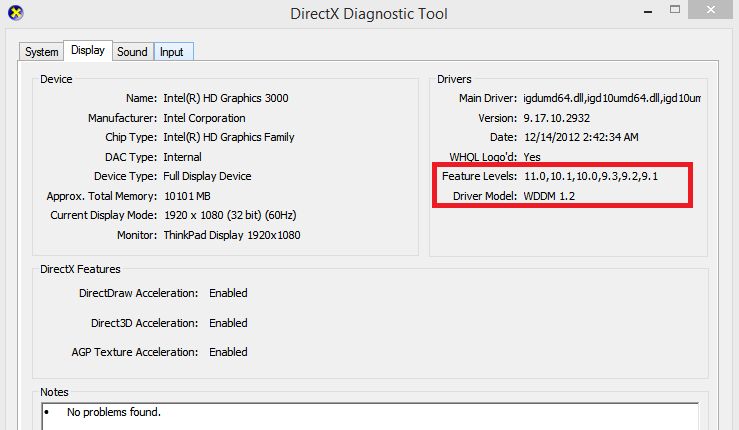Click the AGP Texture Acceleration 'Enabled' value

(x=228, y=352)
